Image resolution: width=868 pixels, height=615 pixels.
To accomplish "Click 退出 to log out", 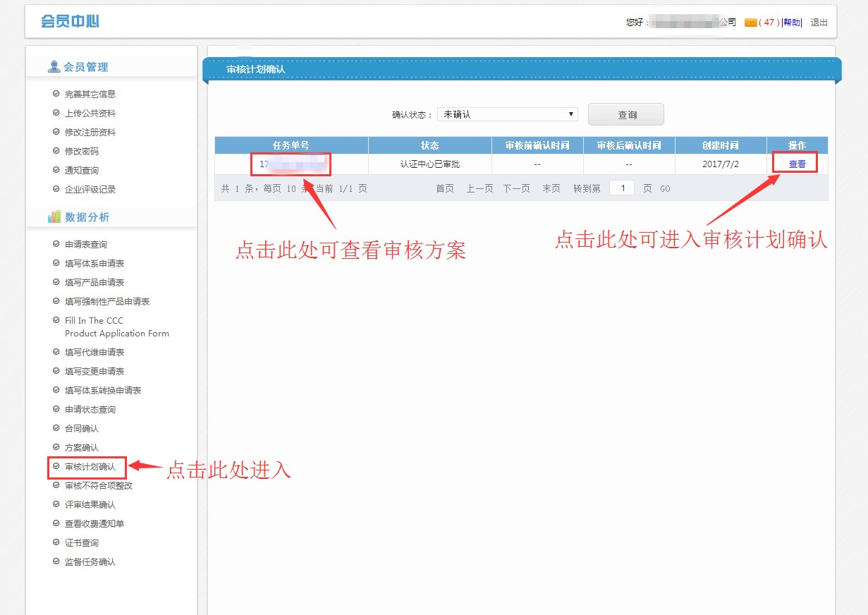I will point(819,23).
